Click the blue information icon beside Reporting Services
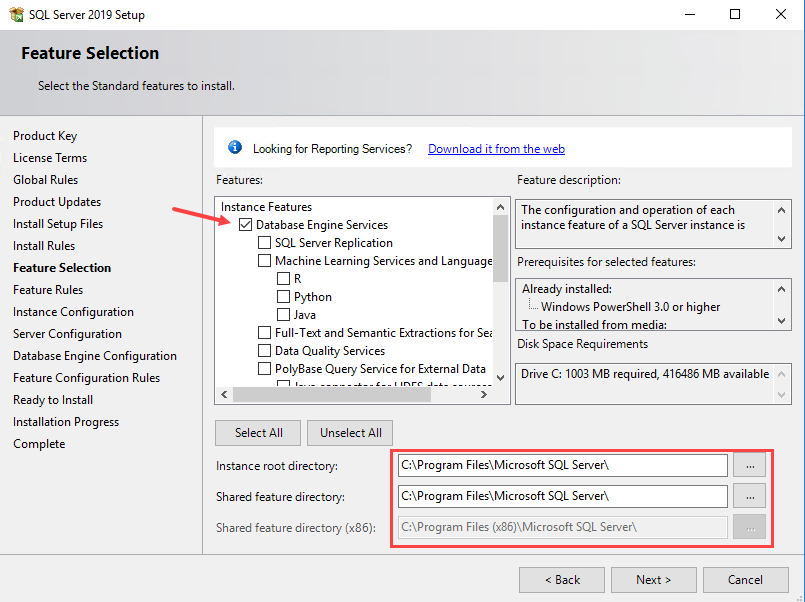The image size is (805, 602). [x=235, y=148]
